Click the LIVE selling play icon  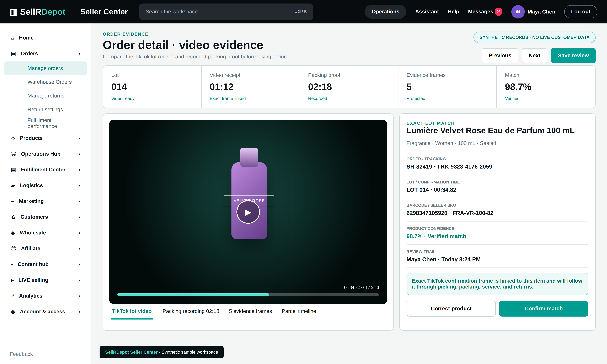12,280
